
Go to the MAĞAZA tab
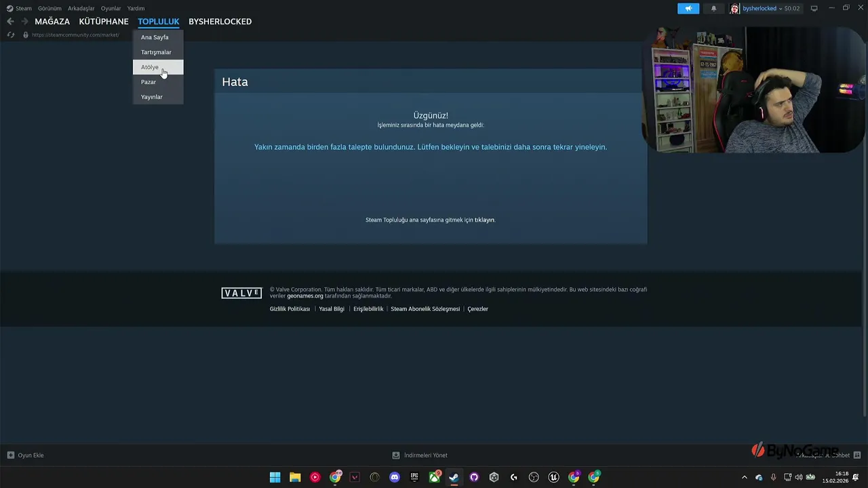[x=52, y=22]
